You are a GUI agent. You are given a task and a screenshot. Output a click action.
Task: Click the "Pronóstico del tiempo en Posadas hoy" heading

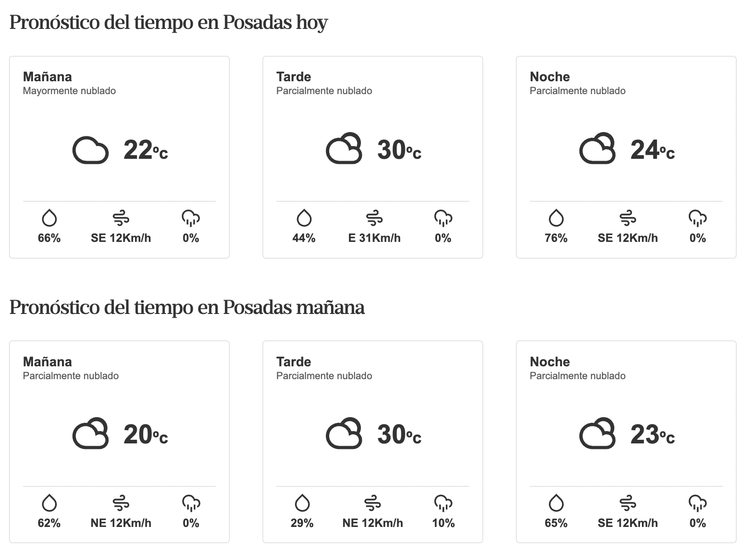[x=169, y=22]
